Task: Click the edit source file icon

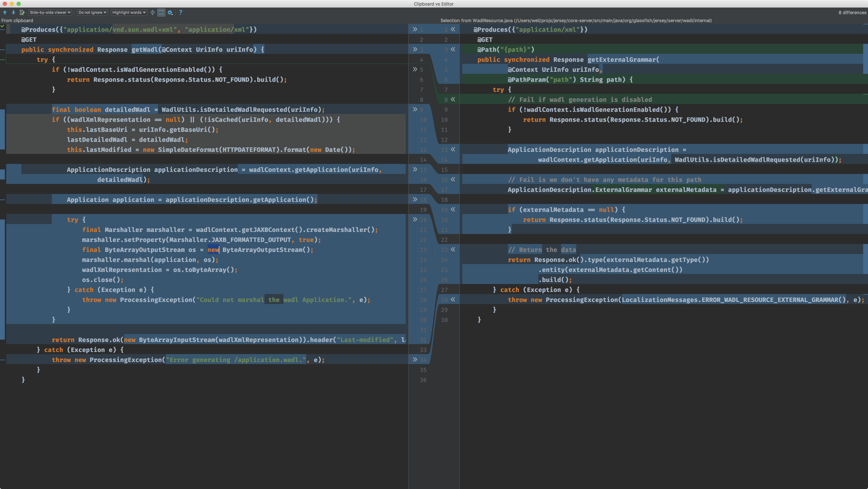Action: coord(22,12)
